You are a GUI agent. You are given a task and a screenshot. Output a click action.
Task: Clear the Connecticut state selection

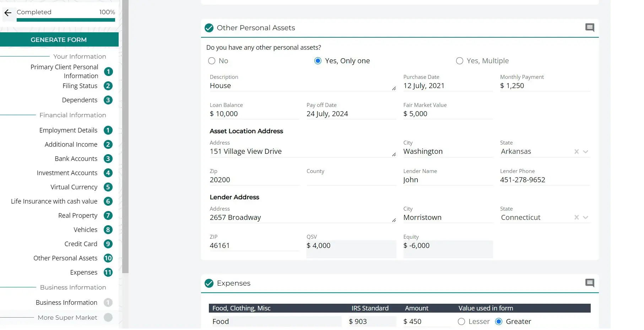[x=577, y=217]
